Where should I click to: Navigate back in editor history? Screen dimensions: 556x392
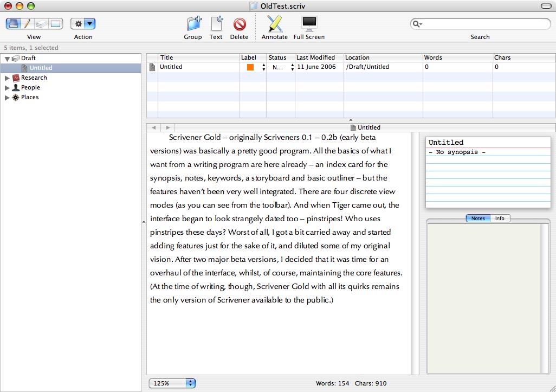click(153, 127)
